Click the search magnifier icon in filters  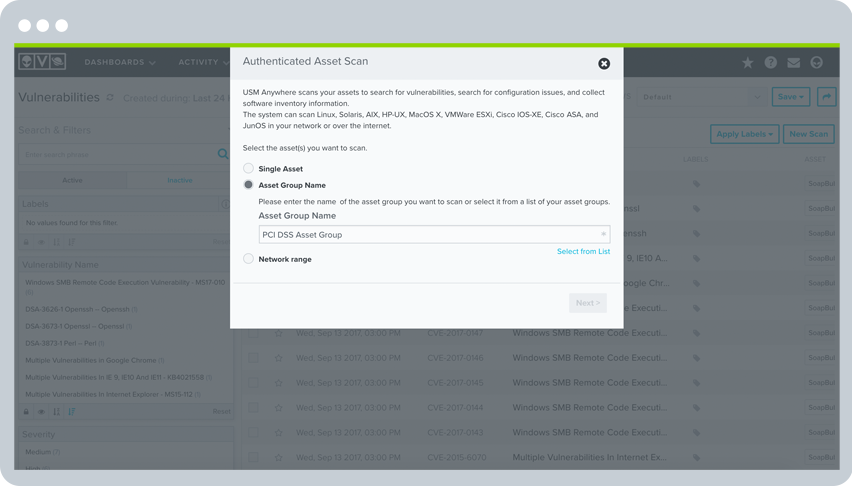pos(224,154)
